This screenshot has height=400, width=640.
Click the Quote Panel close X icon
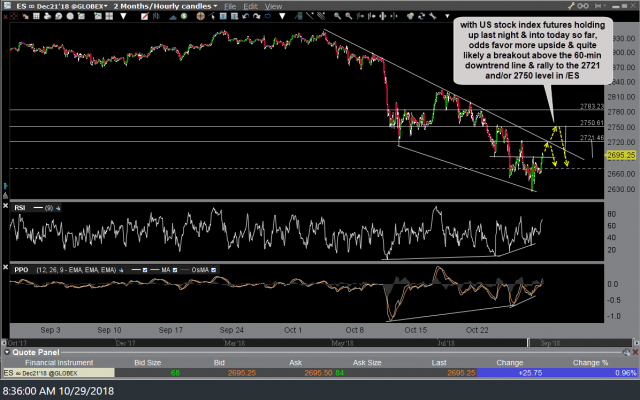(635, 352)
